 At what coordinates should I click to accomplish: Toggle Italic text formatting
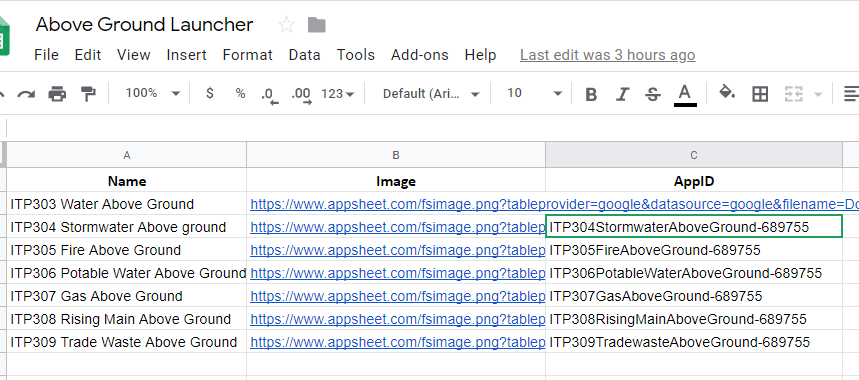(x=622, y=94)
